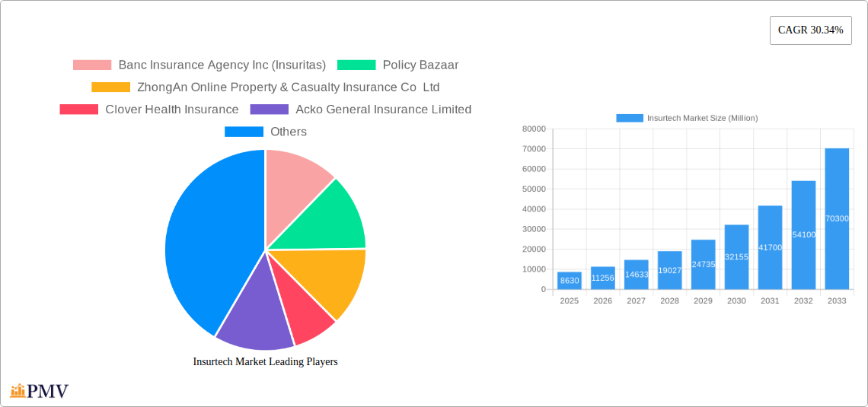The height and width of the screenshot is (407, 868).
Task: Click the 2025 x-axis label
Action: 570,300
